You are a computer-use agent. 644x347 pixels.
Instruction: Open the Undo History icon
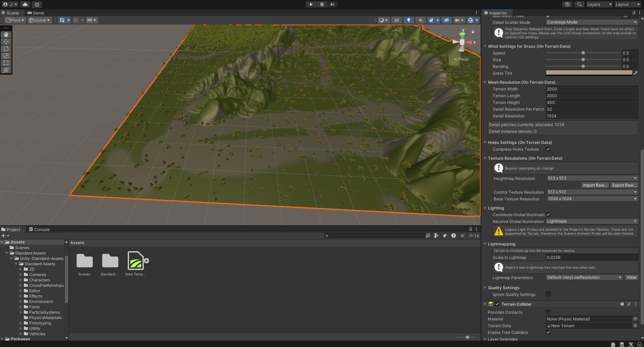(x=567, y=4)
